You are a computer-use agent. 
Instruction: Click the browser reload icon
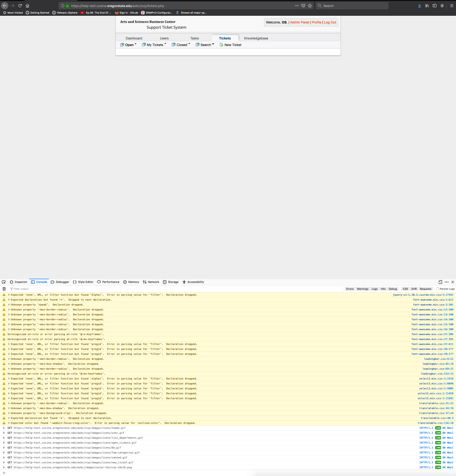tap(20, 6)
